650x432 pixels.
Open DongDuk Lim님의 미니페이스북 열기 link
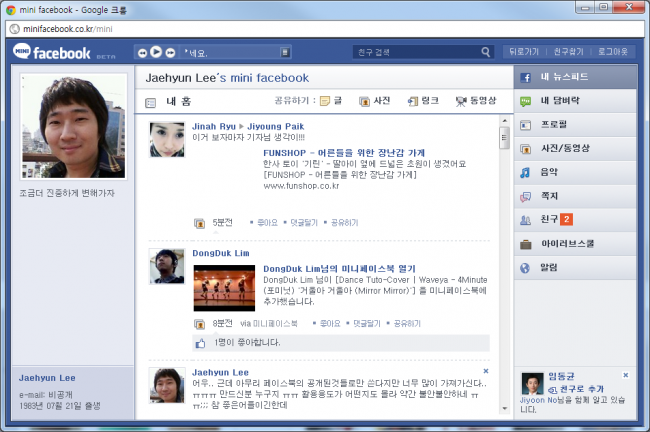point(339,269)
